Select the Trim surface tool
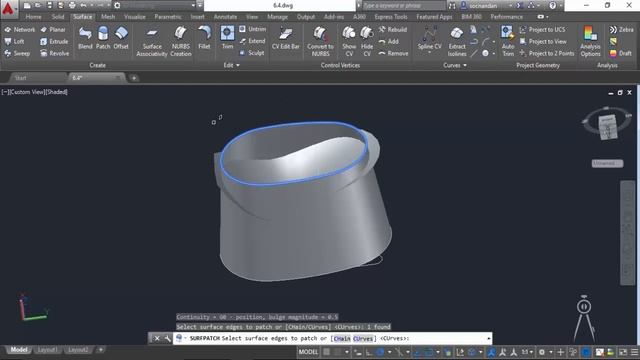Image resolution: width=640 pixels, height=360 pixels. coord(227,38)
